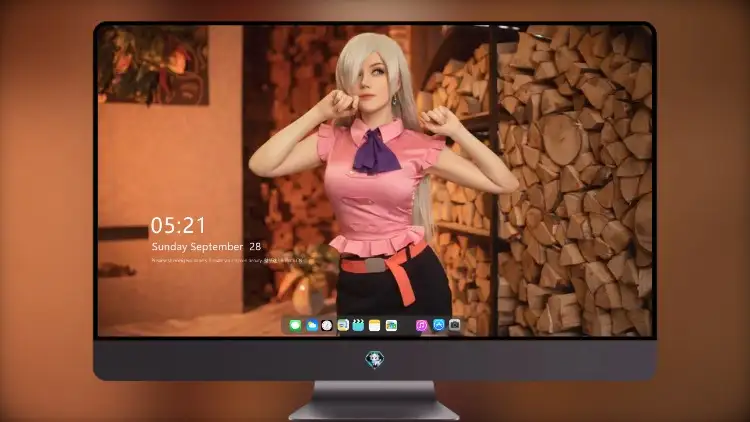Open the Weather app in dock
Image resolution: width=750 pixels, height=422 pixels.
pos(312,326)
